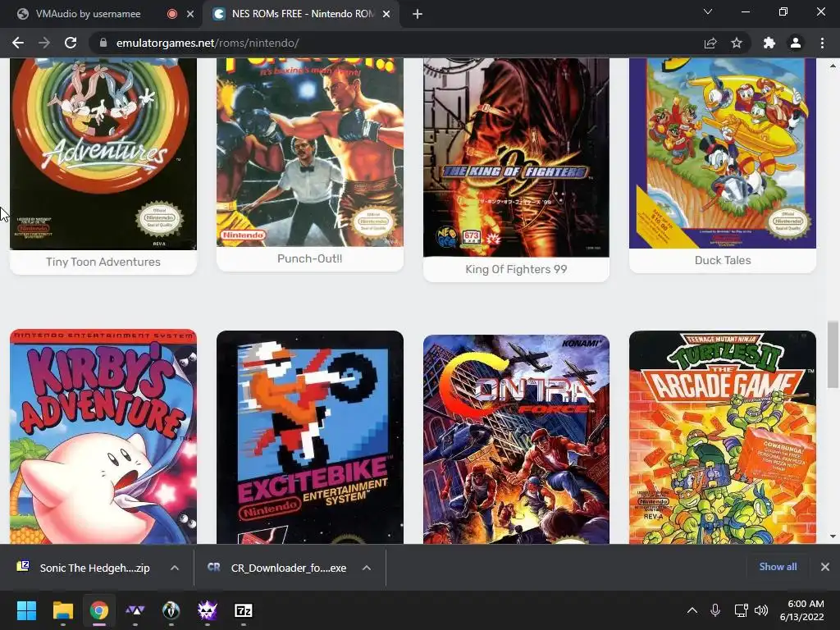Open the purple triangles taskbar app
The image size is (840, 630).
coord(135,610)
